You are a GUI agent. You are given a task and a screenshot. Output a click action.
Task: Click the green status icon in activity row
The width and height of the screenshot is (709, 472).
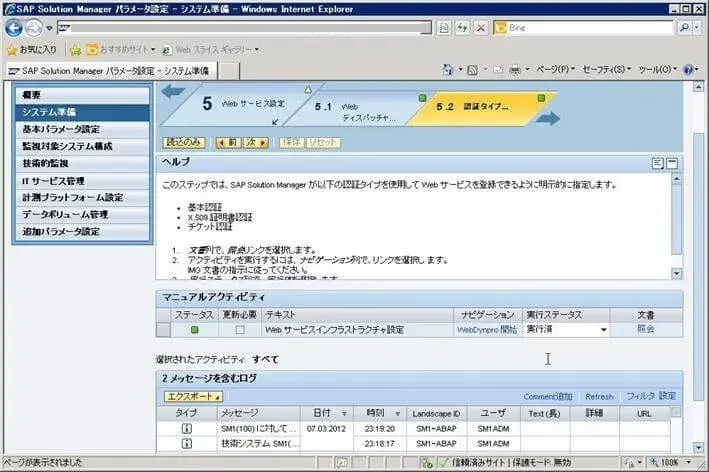point(194,330)
